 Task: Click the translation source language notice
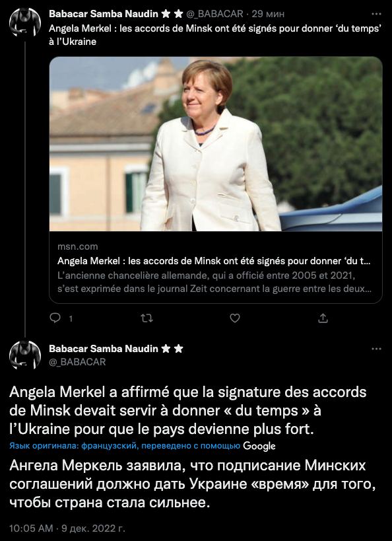(125, 445)
